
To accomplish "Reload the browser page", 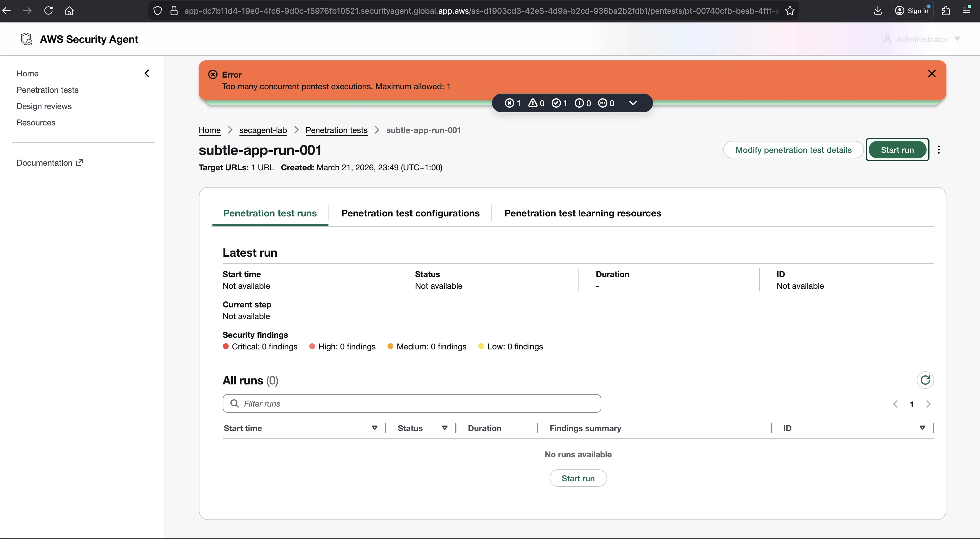I will pyautogui.click(x=48, y=10).
